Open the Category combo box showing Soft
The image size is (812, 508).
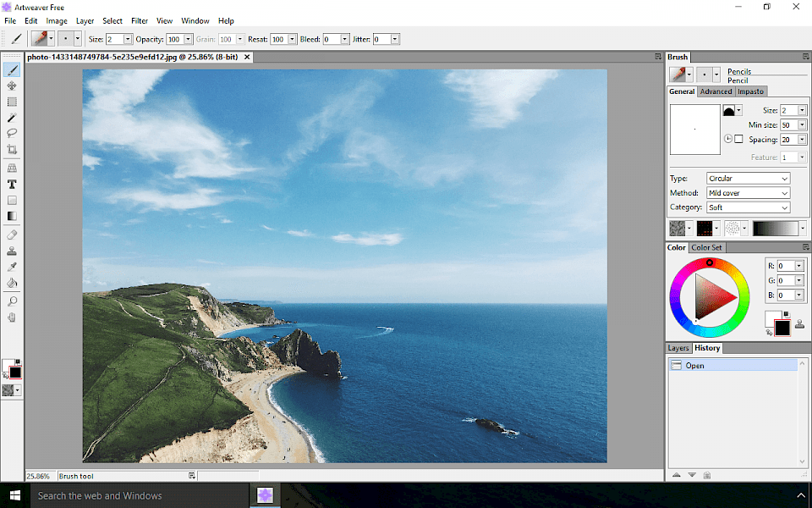tap(749, 207)
